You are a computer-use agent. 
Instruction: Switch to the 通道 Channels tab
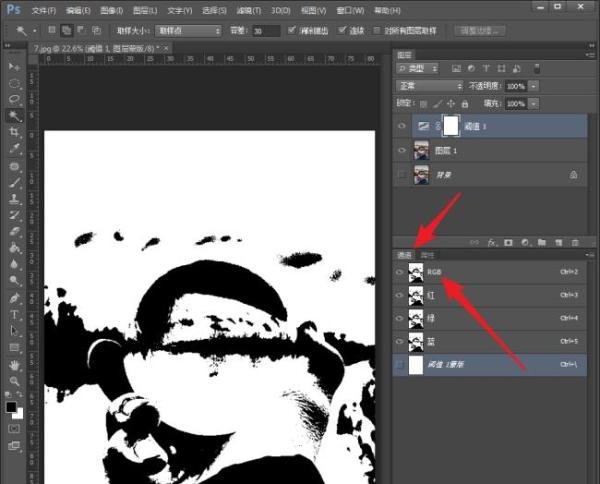pos(404,255)
